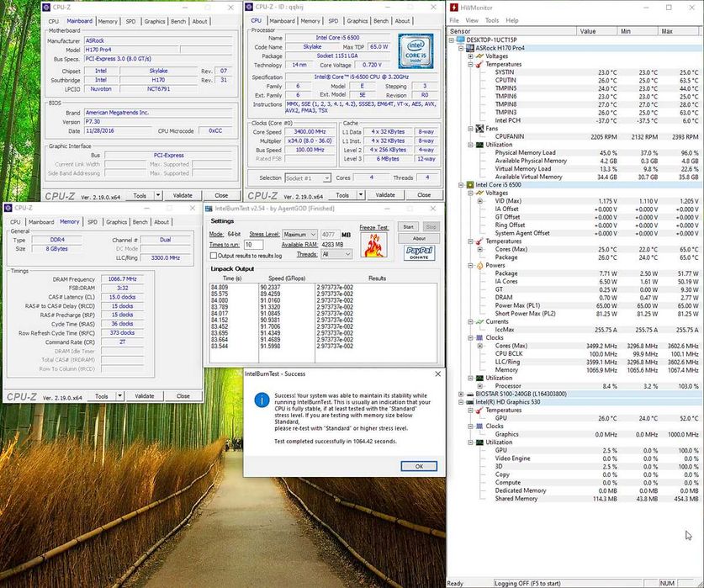The width and height of the screenshot is (704, 588).
Task: Open Tools dropdown arrow in Mainboard CPU-Z window
Action: click(158, 195)
